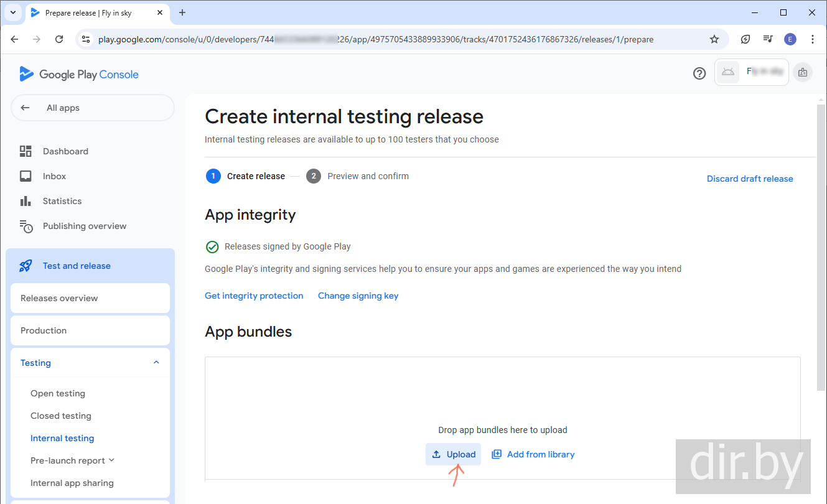The width and height of the screenshot is (827, 504).
Task: Click the back arrow beside All apps
Action: (26, 108)
